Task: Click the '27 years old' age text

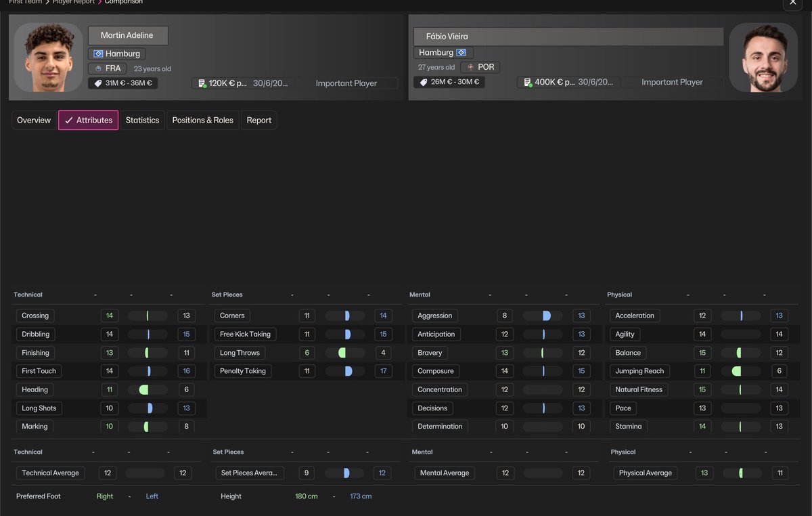Action: point(436,68)
